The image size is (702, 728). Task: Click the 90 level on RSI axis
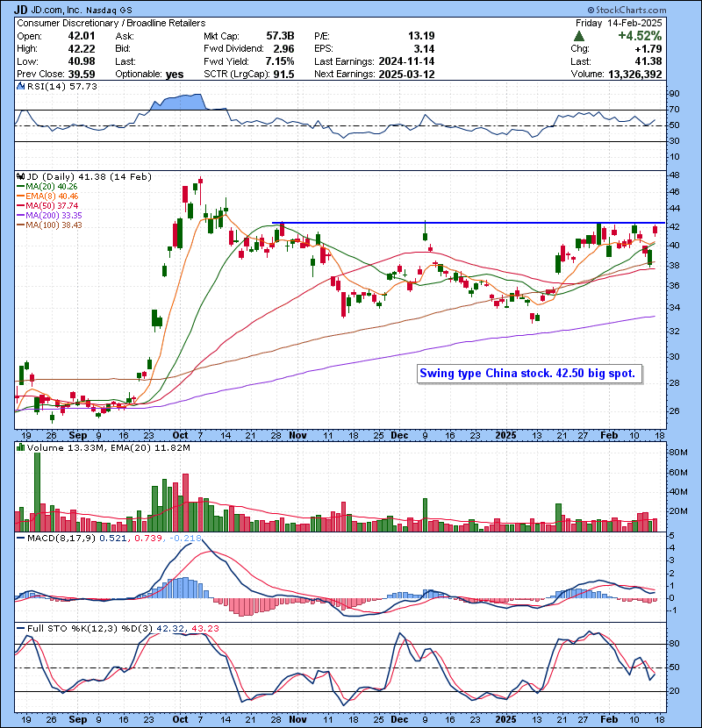674,93
